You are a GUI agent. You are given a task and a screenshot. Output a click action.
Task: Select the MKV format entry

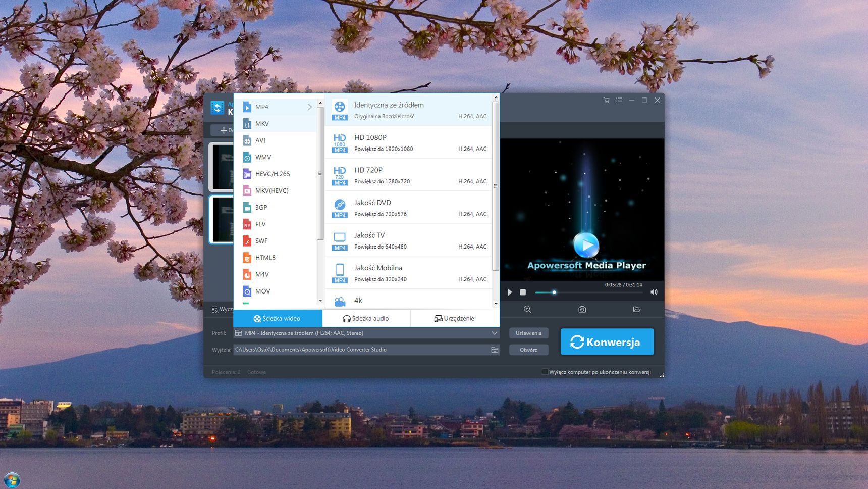pos(276,124)
